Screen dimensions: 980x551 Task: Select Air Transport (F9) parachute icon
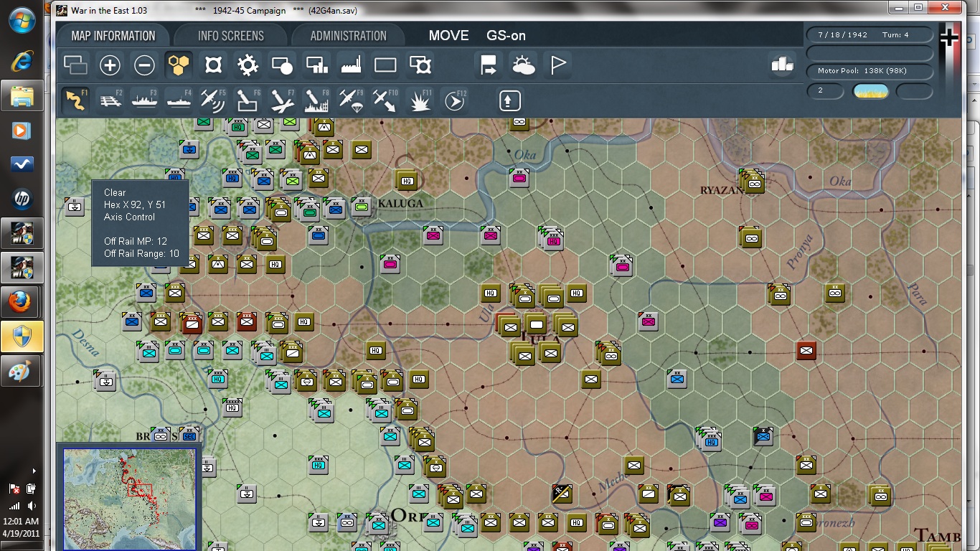tap(351, 100)
